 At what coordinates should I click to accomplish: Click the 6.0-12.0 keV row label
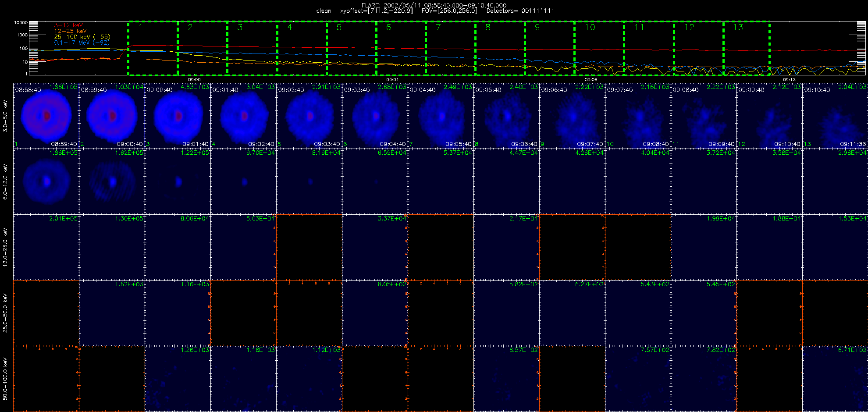tap(5, 181)
